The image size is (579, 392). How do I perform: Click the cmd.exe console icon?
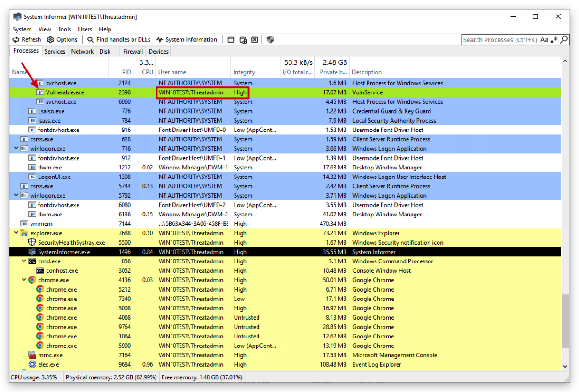click(x=32, y=261)
